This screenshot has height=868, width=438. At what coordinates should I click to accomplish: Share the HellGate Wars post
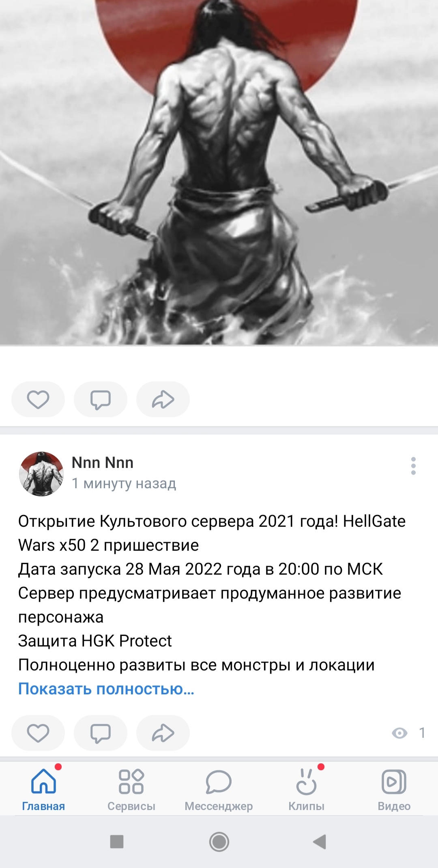coord(163,733)
